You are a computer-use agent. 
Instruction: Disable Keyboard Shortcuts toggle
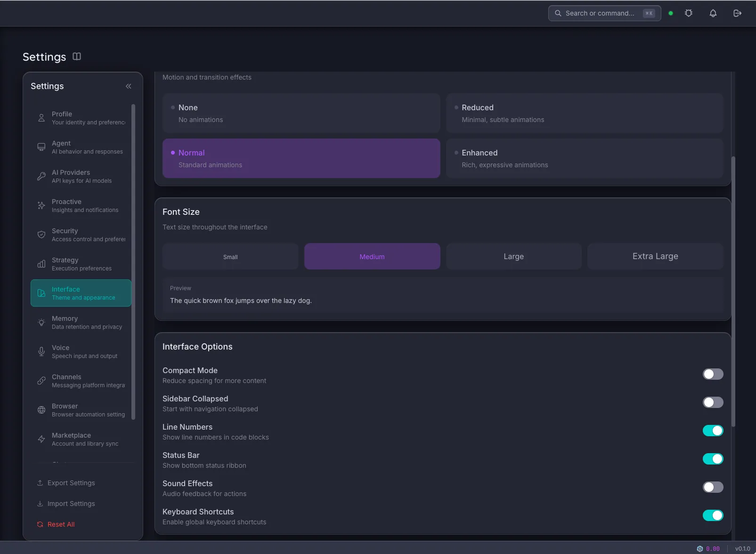[x=713, y=515]
